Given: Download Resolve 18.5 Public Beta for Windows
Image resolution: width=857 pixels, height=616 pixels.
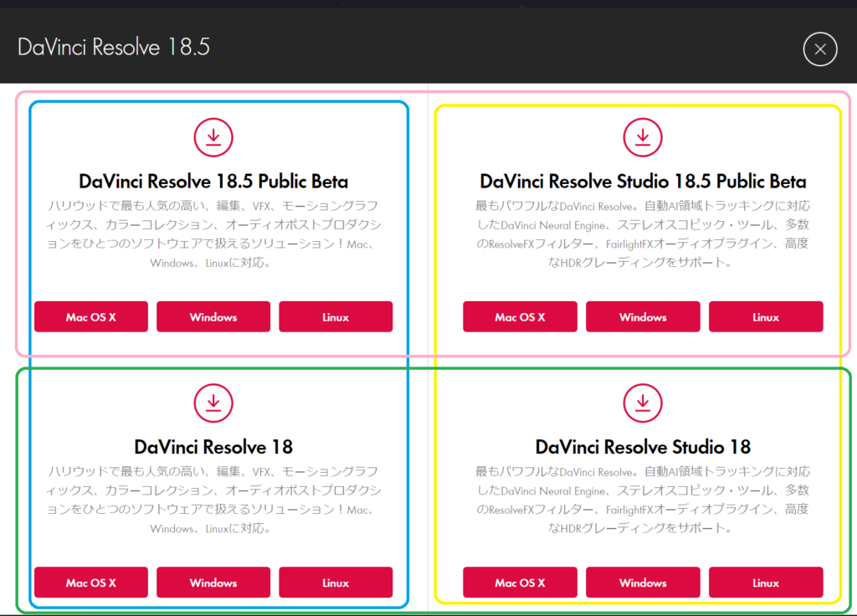Looking at the screenshot, I should point(213,316).
